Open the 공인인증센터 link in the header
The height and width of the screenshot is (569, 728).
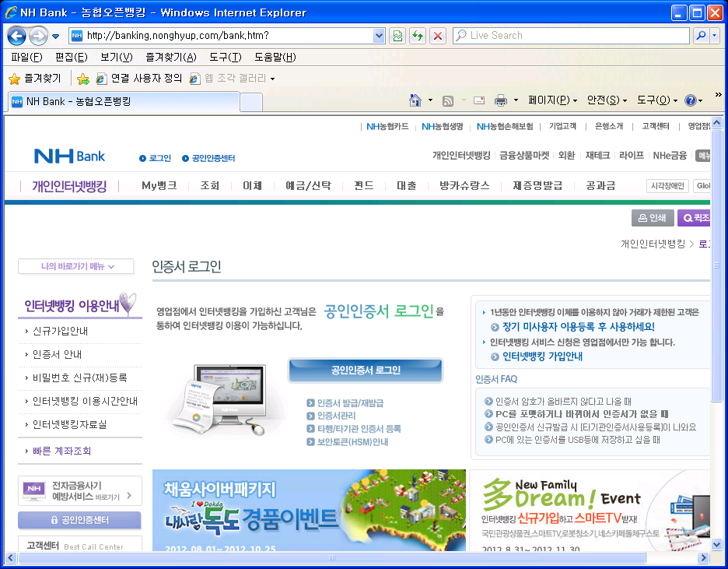coord(208,158)
